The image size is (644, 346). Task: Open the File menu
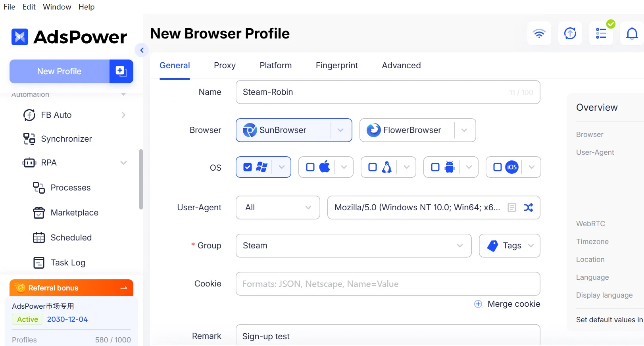click(x=10, y=7)
